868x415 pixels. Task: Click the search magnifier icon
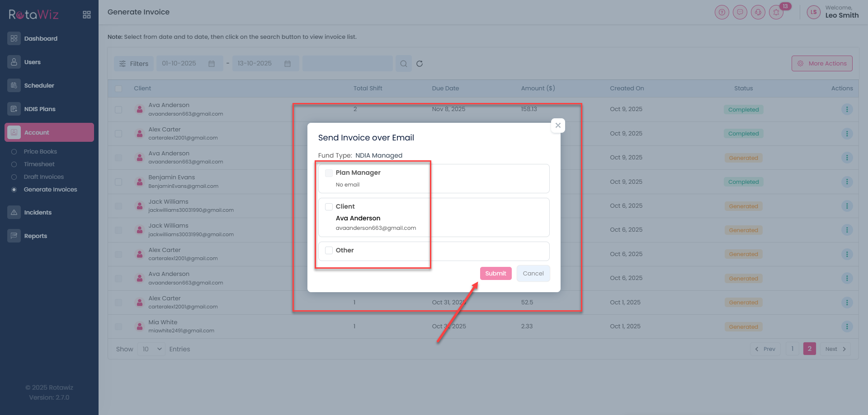[404, 64]
